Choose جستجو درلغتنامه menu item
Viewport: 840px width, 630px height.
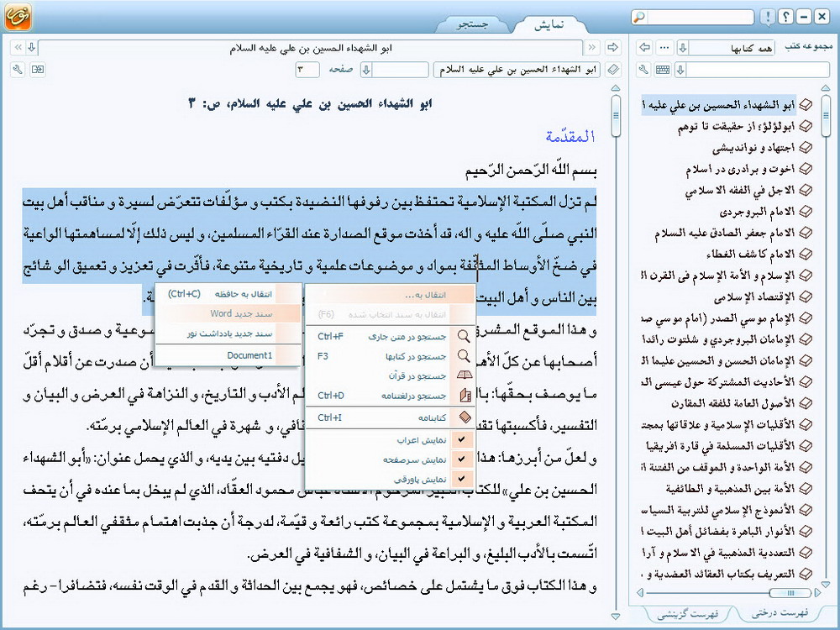tap(390, 396)
